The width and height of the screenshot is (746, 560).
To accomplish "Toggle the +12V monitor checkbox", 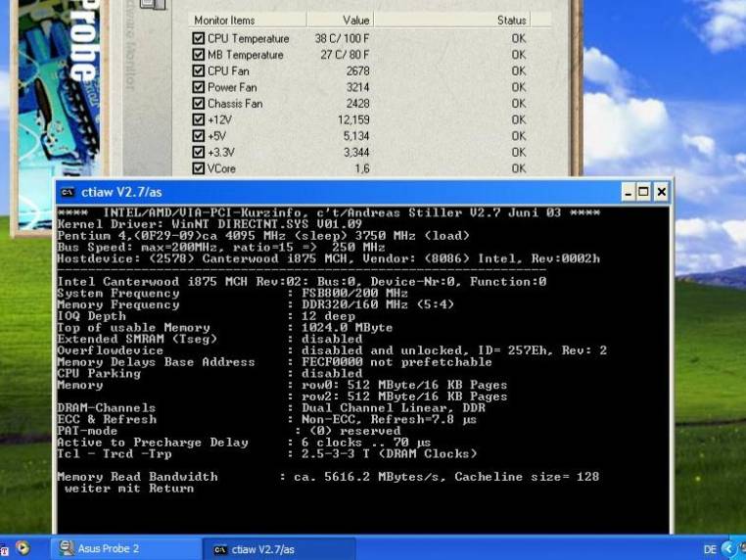I will coord(199,119).
